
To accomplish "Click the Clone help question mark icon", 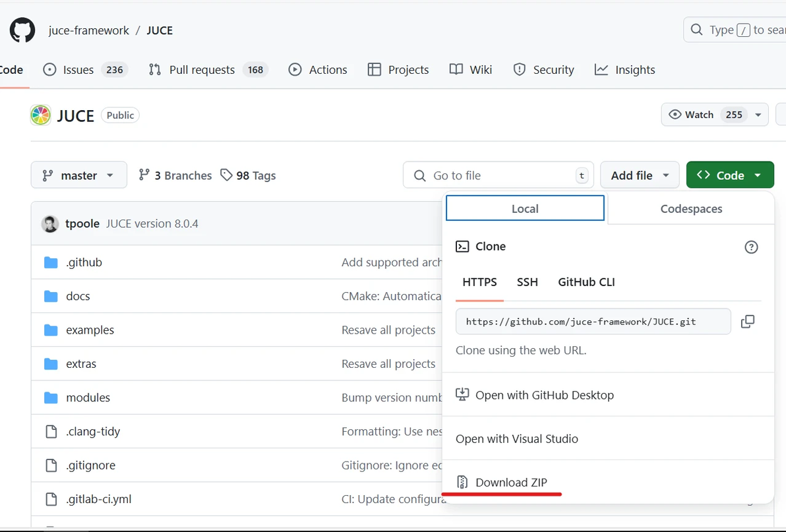I will point(751,247).
